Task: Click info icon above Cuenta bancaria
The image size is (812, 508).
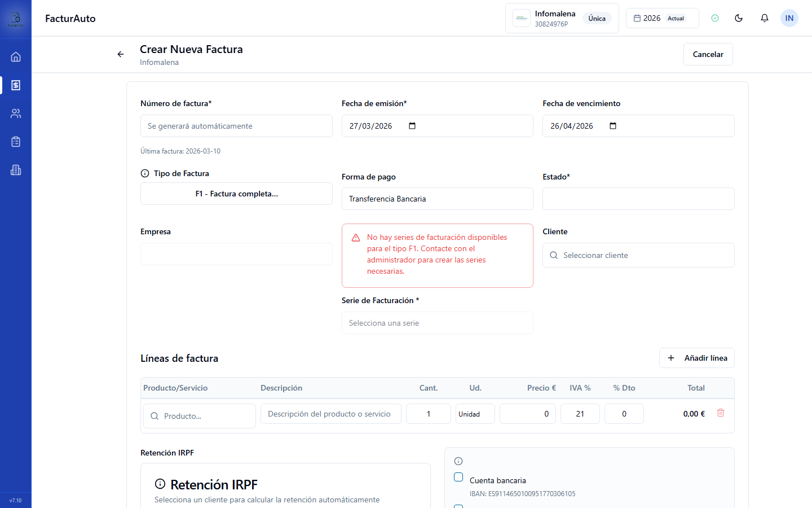Action: click(x=458, y=461)
